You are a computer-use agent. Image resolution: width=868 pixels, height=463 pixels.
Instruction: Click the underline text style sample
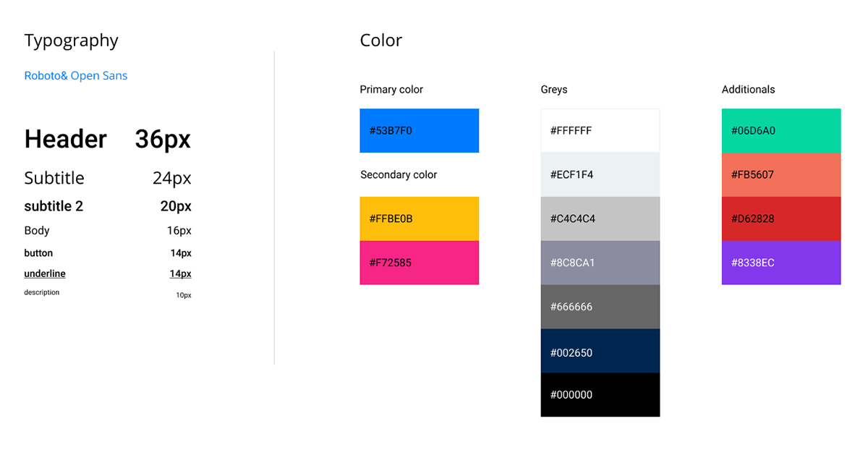click(x=45, y=273)
